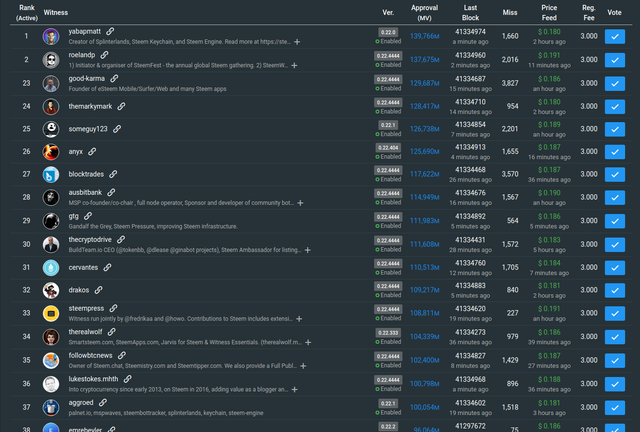Screen dimensions: 640x432
Task: Open the aggroed witness name
Action: (81, 403)
